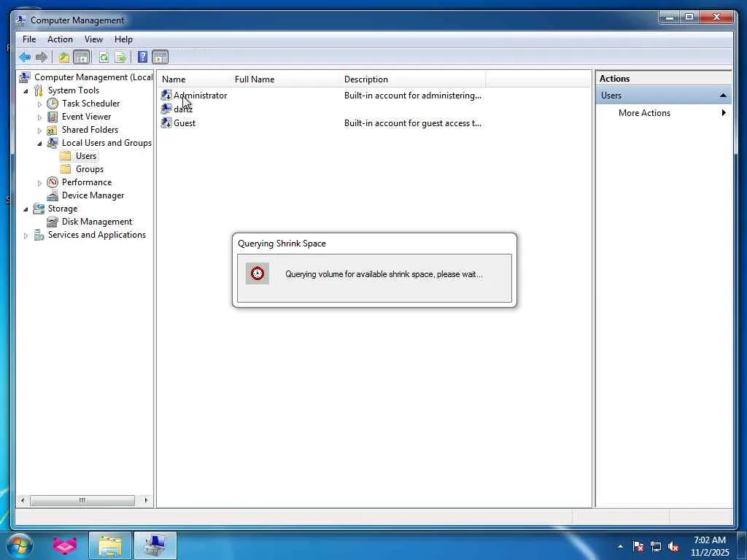The width and height of the screenshot is (747, 560).
Task: Click the clock showing 7:02 AM
Action: click(x=710, y=540)
